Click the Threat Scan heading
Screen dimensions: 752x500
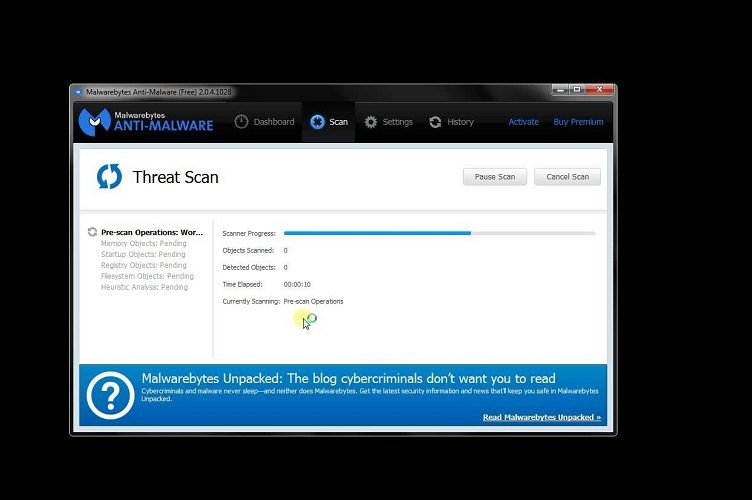176,177
